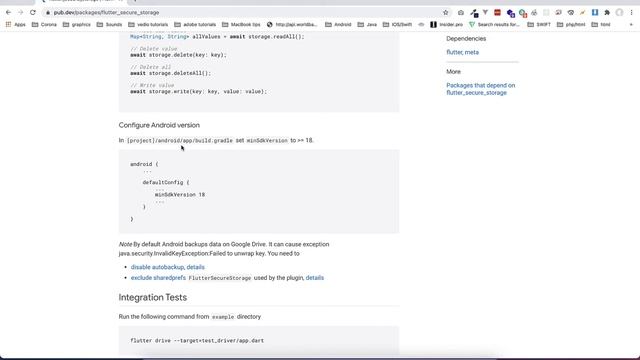This screenshot has height=360, width=640.
Task: Click the browser forward arrow
Action: point(20,13)
